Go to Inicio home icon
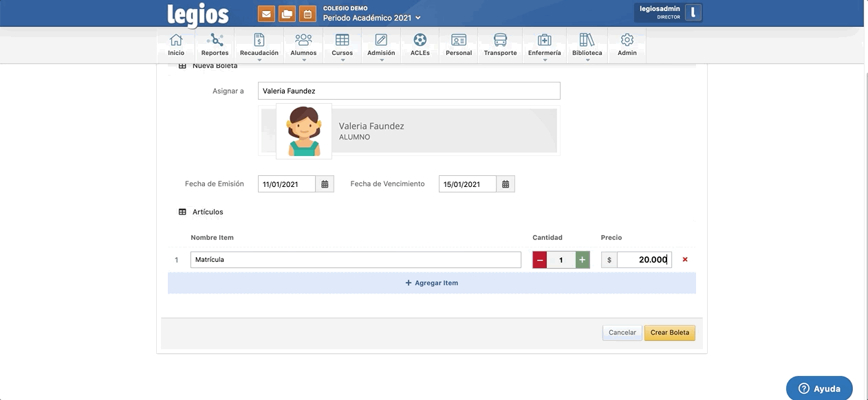Viewport: 868px width, 400px height. tap(176, 45)
